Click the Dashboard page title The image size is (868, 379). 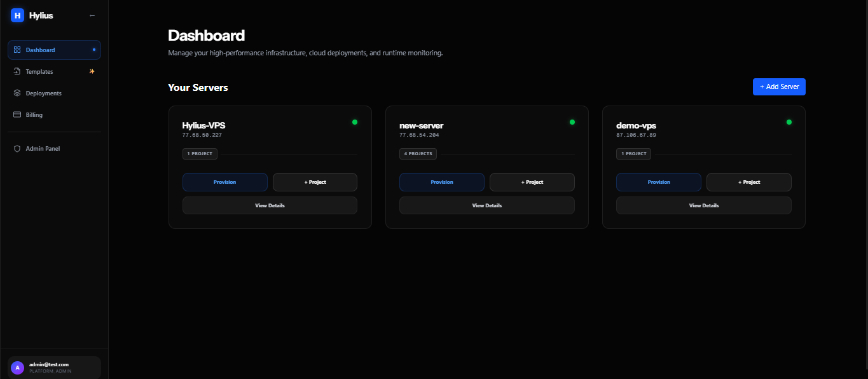[206, 35]
